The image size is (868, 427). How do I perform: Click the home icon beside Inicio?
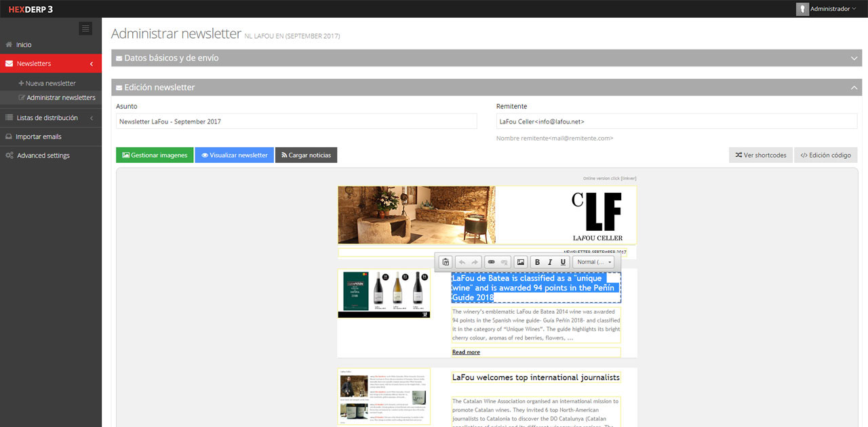tap(9, 45)
